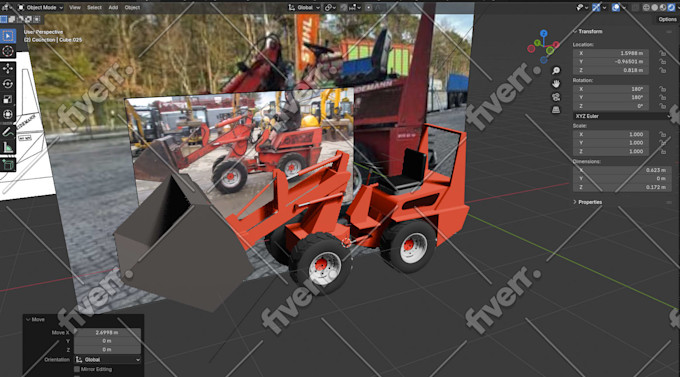Click the Location X field 1.5988 m
The image size is (680, 377).
(x=611, y=53)
